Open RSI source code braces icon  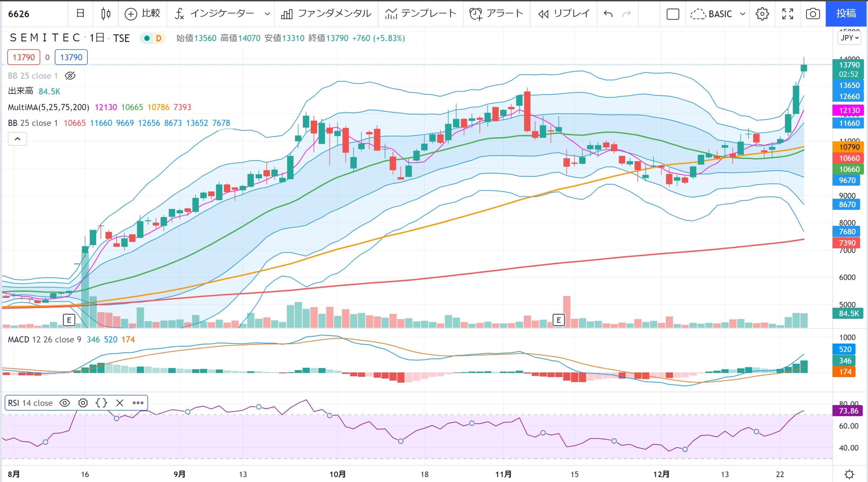(101, 403)
